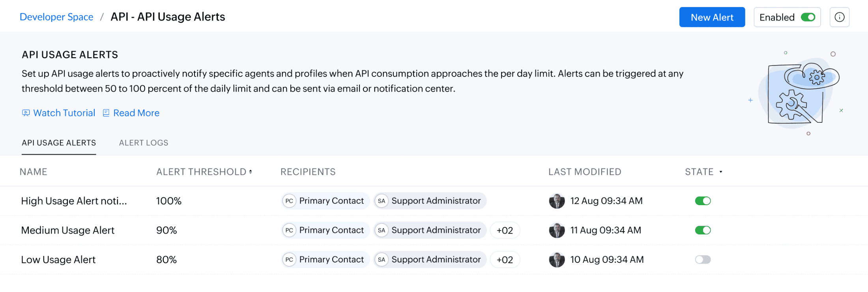Screen dimensions: 868x292
Task: Click the info icon in the header
Action: [x=839, y=17]
